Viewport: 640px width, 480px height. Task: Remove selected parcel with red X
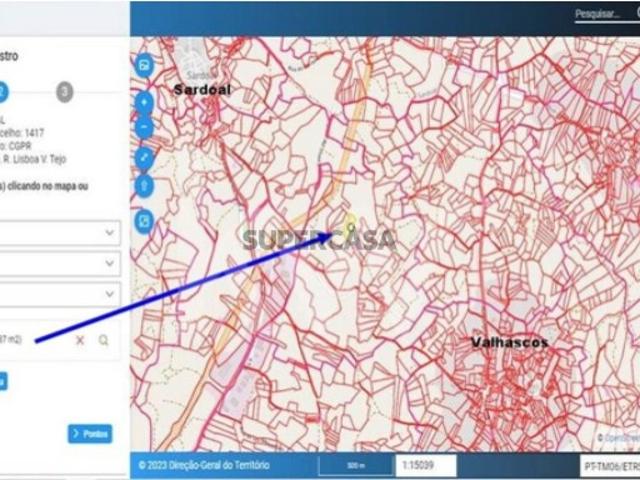(x=80, y=341)
